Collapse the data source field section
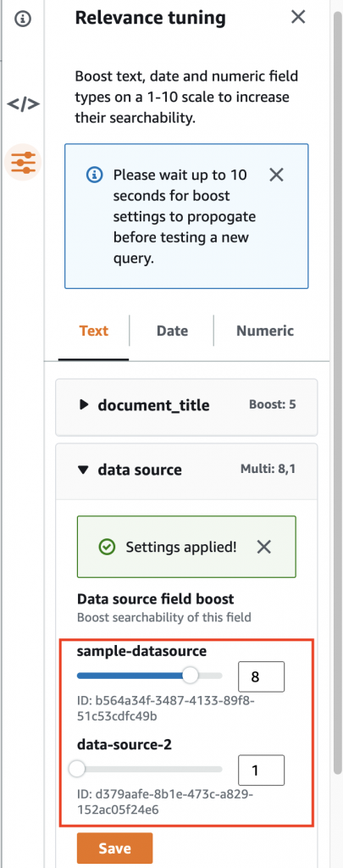Screen dimensions: 343x868 pyautogui.click(x=186, y=470)
